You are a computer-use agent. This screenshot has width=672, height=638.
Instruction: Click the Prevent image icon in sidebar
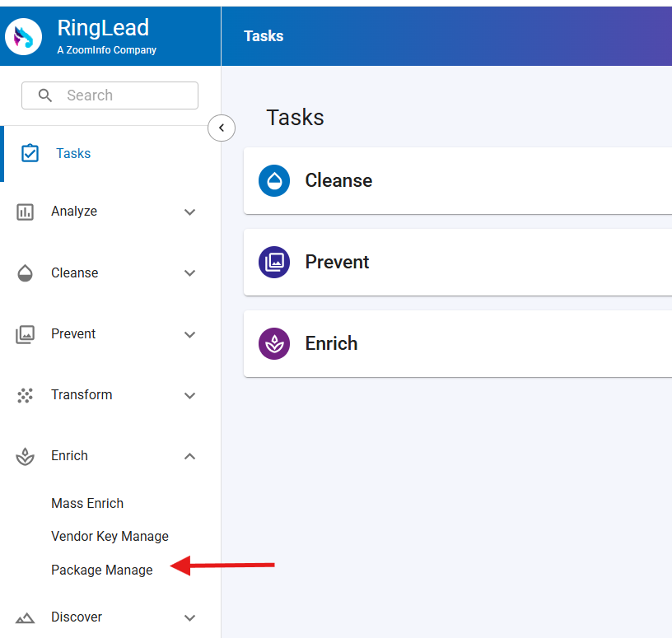click(25, 333)
